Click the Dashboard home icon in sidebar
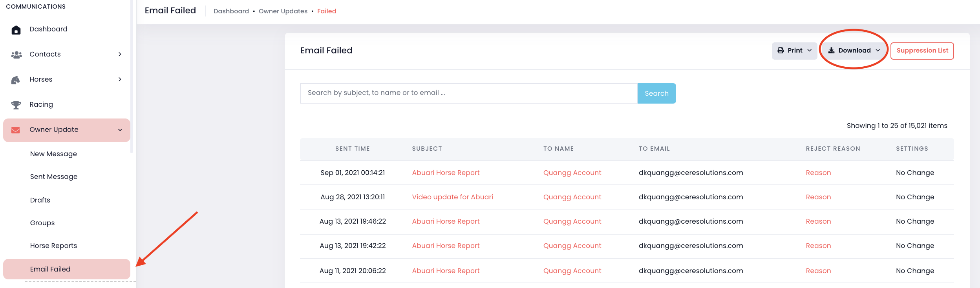The width and height of the screenshot is (980, 288). pyautogui.click(x=16, y=30)
